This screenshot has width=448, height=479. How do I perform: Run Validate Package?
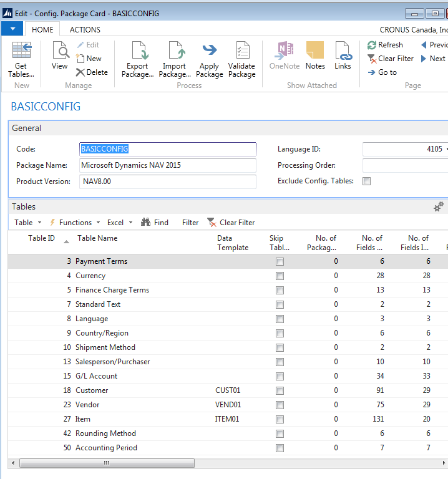coord(241,60)
